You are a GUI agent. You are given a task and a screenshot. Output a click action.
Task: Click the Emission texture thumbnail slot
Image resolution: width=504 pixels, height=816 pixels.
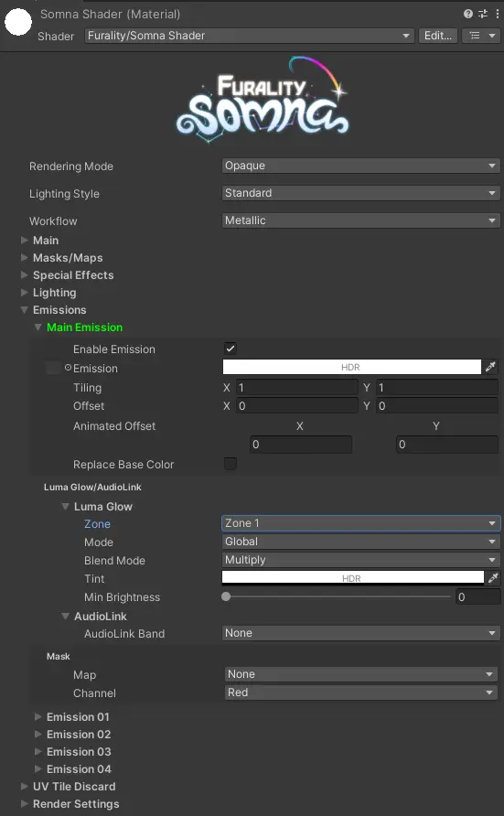tap(54, 368)
